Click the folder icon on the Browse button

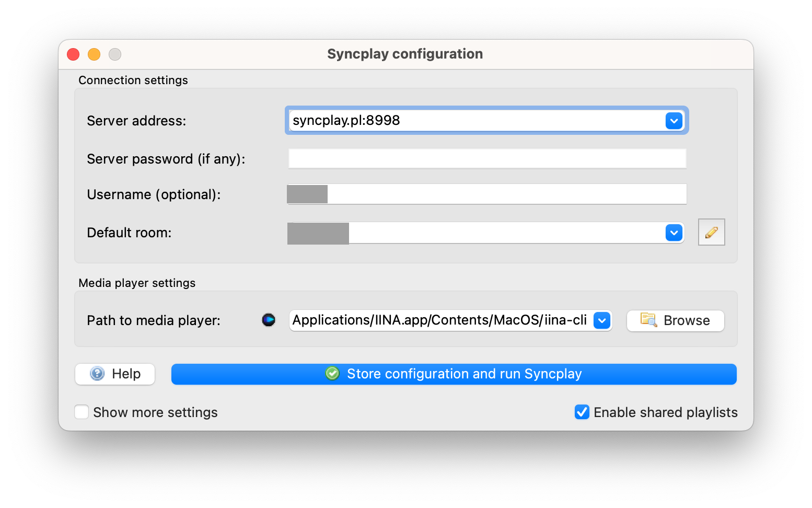[x=648, y=320]
